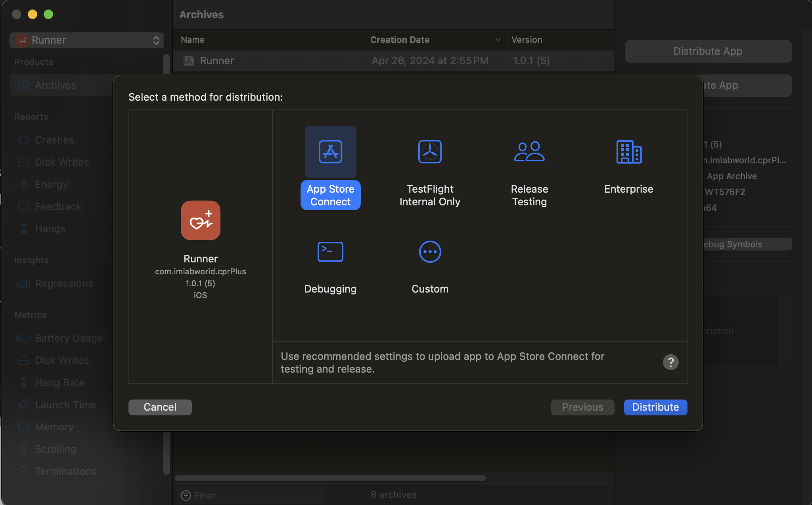Select the Runner archive row
Image resolution: width=812 pixels, height=505 pixels.
click(394, 61)
